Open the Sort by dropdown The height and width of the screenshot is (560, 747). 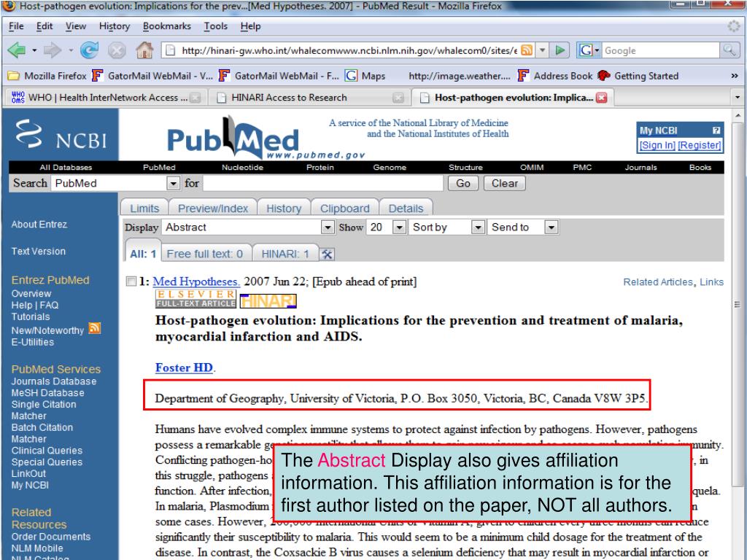click(479, 227)
